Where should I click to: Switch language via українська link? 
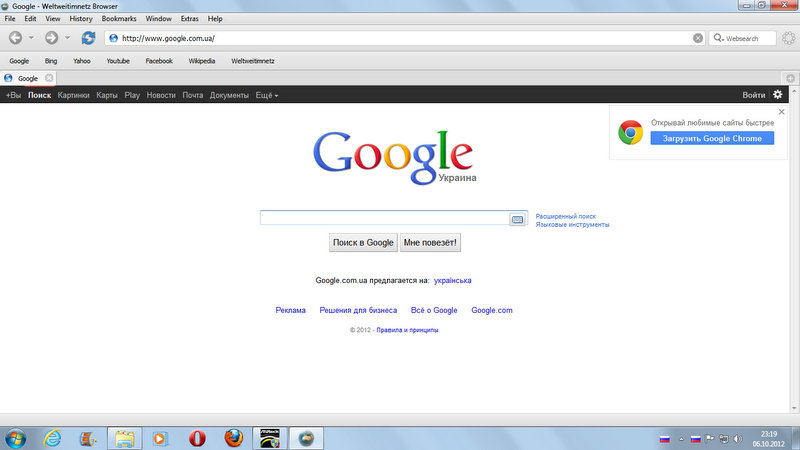453,281
